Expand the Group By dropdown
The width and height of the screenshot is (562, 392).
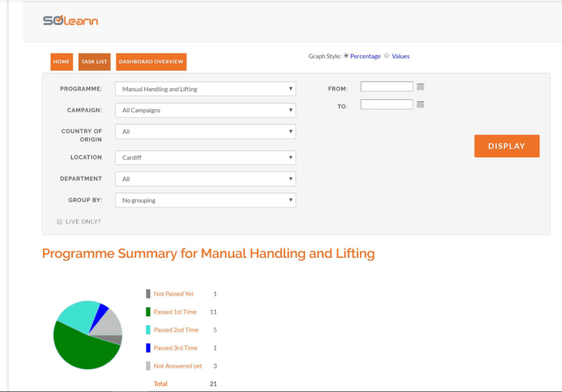click(x=205, y=200)
